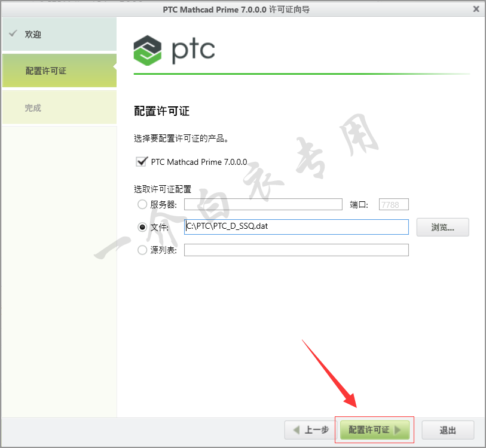Image resolution: width=486 pixels, height=448 pixels.
Task: Click the 源列表 input field
Action: click(x=297, y=250)
